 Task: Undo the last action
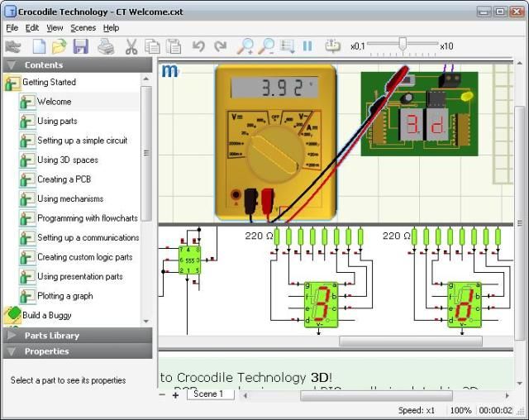coord(198,45)
